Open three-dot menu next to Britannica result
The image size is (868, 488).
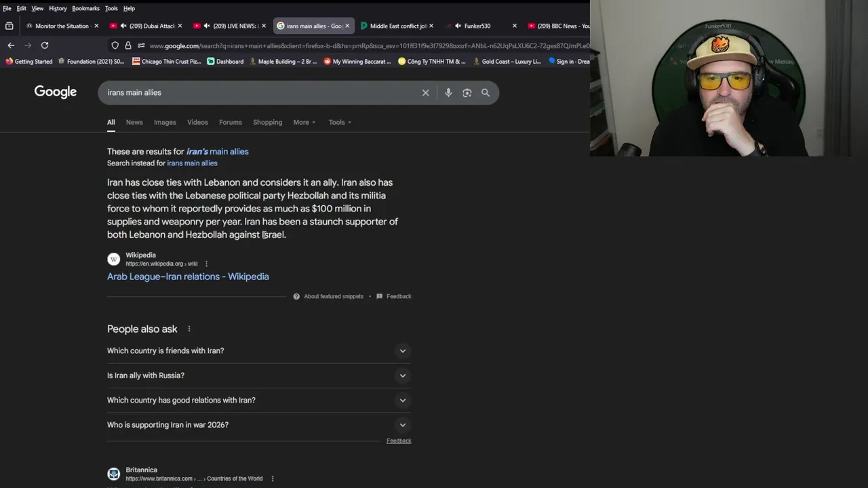click(273, 479)
